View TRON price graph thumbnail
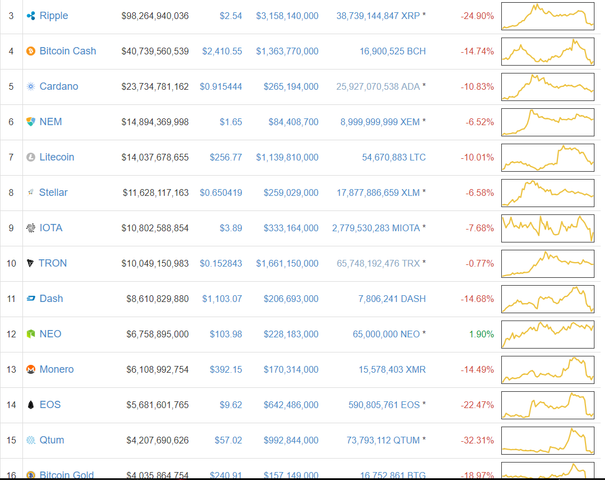Viewport: 605px width, 480px height. coord(548,264)
